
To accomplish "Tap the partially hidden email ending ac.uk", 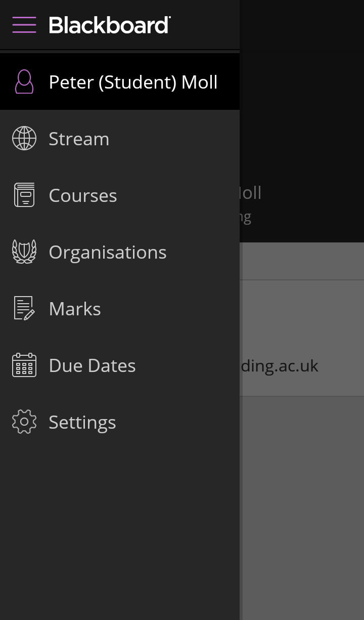I will (280, 366).
